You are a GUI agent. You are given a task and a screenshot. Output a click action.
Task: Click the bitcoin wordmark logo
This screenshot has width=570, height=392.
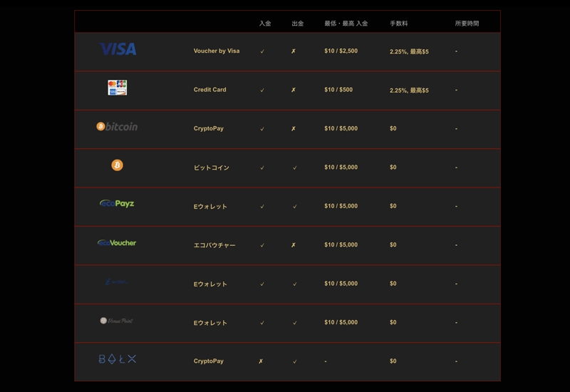[x=118, y=126]
